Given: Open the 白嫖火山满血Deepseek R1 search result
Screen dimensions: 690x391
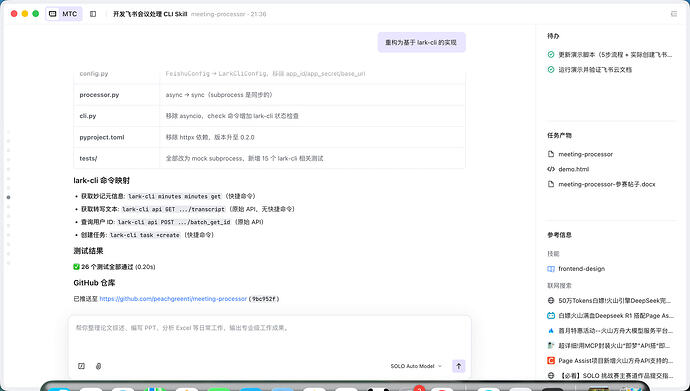Looking at the screenshot, I should point(616,316).
